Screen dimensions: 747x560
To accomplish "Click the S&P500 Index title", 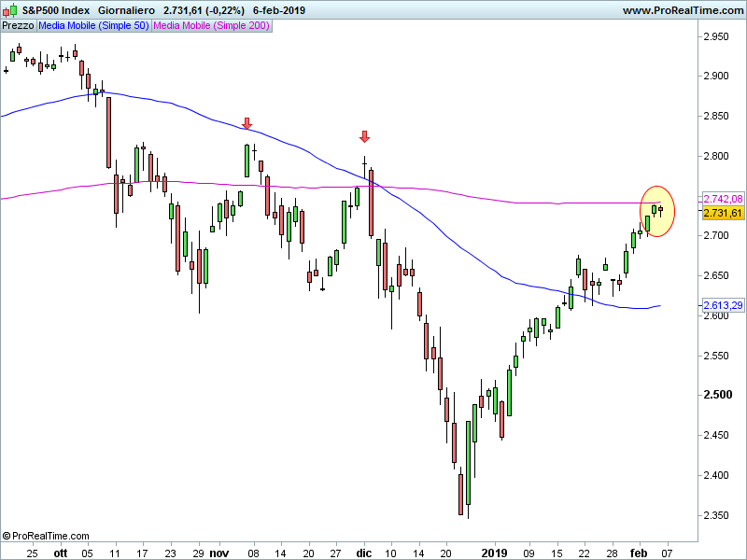I will 56,10.
